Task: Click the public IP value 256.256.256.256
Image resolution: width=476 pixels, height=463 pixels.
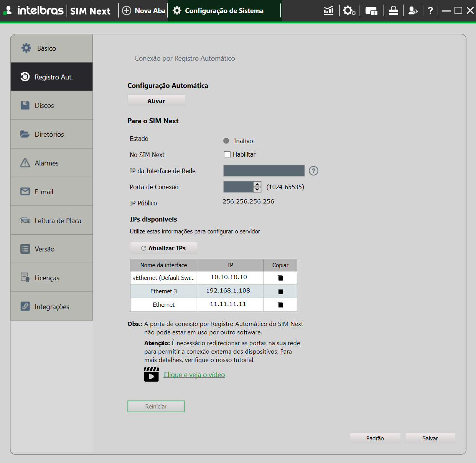Action: [249, 202]
